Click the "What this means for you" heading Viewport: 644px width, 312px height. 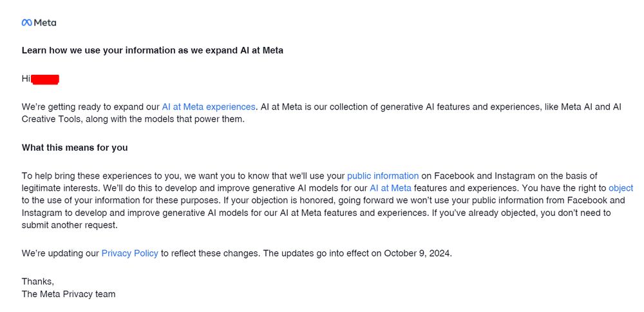pos(75,148)
